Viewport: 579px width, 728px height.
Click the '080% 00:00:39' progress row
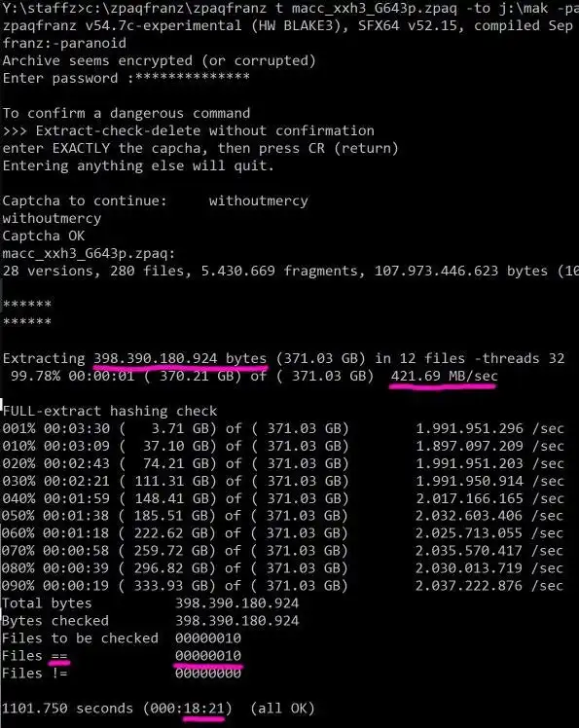click(283, 568)
